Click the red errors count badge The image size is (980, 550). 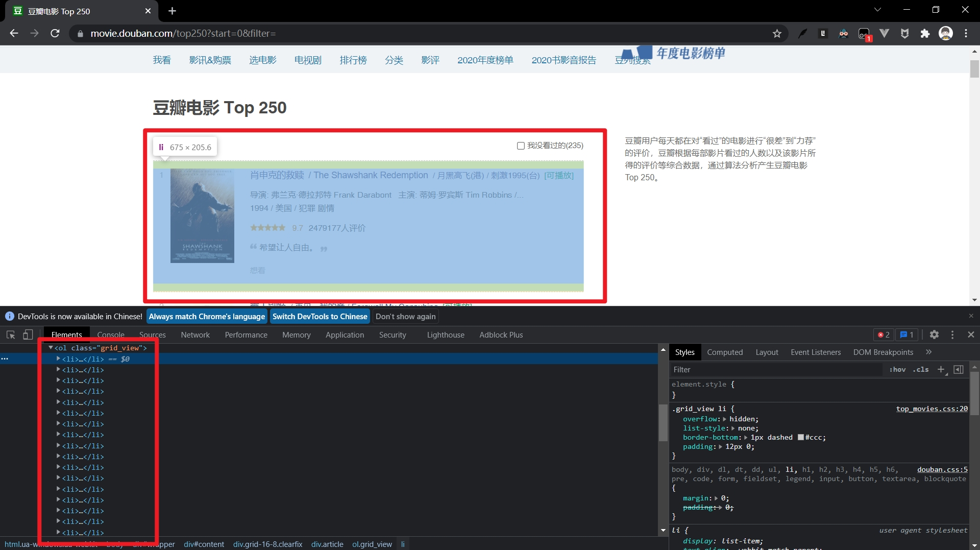point(884,334)
